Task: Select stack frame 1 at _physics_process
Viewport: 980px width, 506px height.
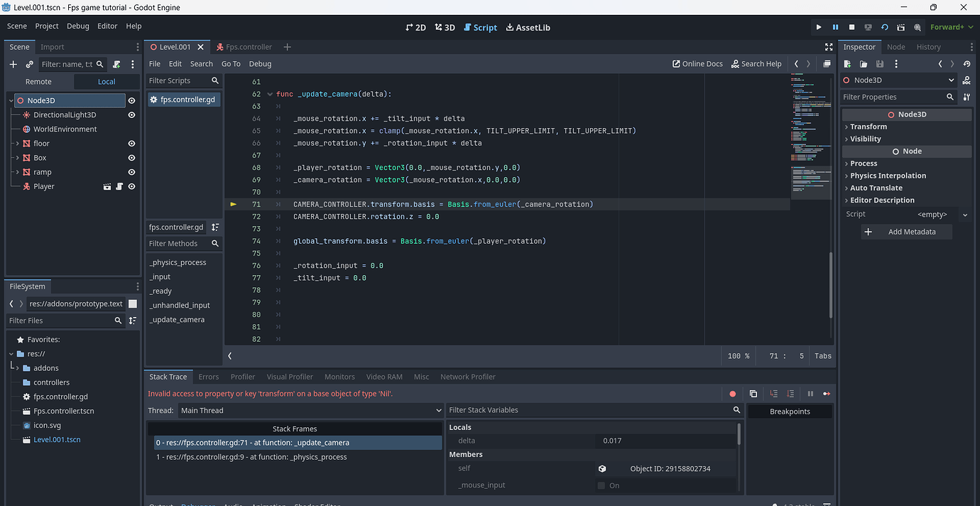Action: (251, 457)
